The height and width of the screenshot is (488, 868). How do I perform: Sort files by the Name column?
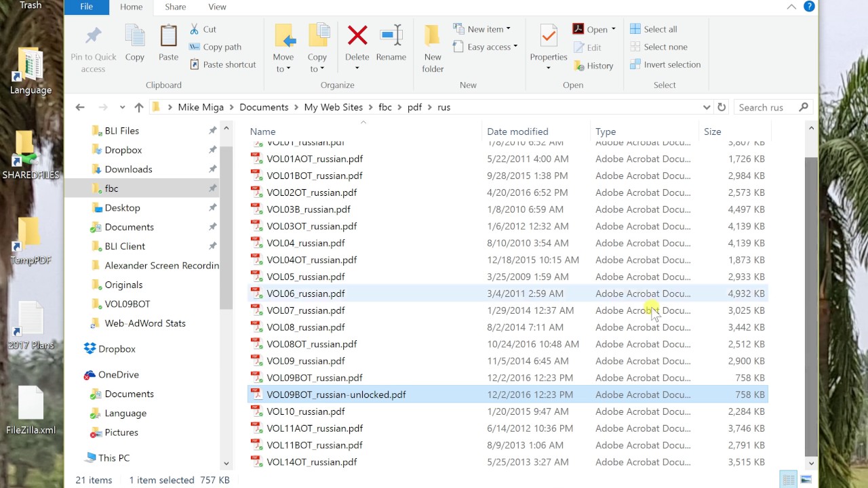coord(262,131)
